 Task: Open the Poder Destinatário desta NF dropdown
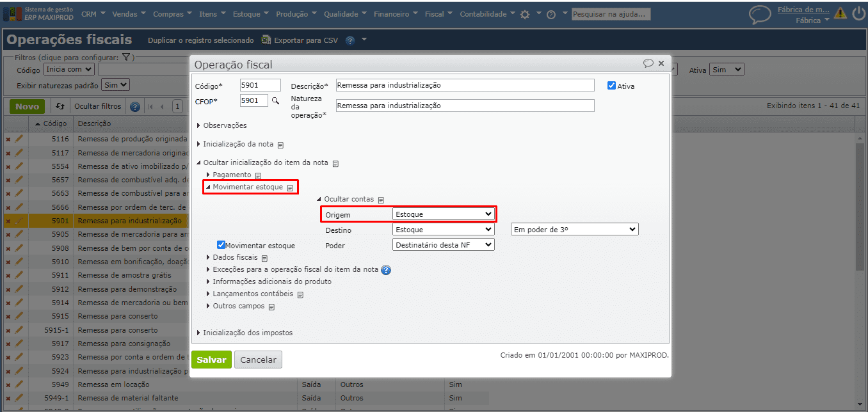(x=443, y=244)
